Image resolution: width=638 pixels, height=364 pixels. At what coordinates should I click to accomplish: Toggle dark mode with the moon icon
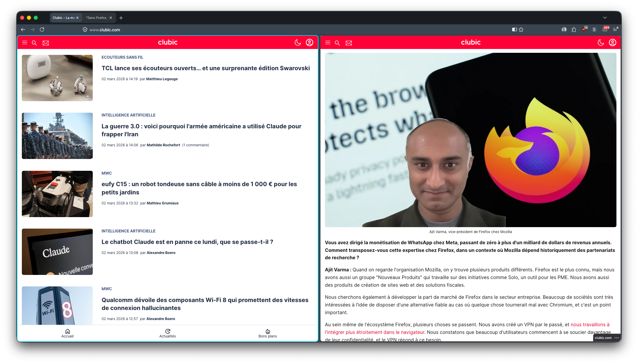(x=297, y=42)
